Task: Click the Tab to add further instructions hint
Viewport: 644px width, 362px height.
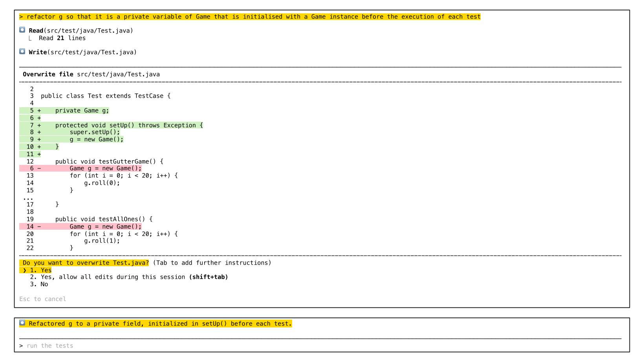Action: coord(212,263)
